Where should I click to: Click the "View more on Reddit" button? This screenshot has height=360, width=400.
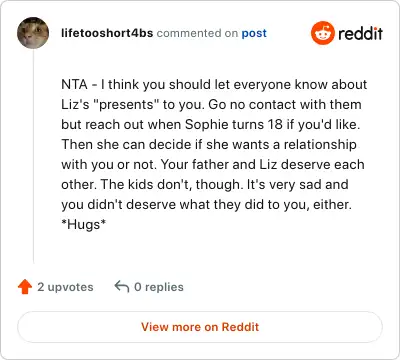tap(200, 327)
